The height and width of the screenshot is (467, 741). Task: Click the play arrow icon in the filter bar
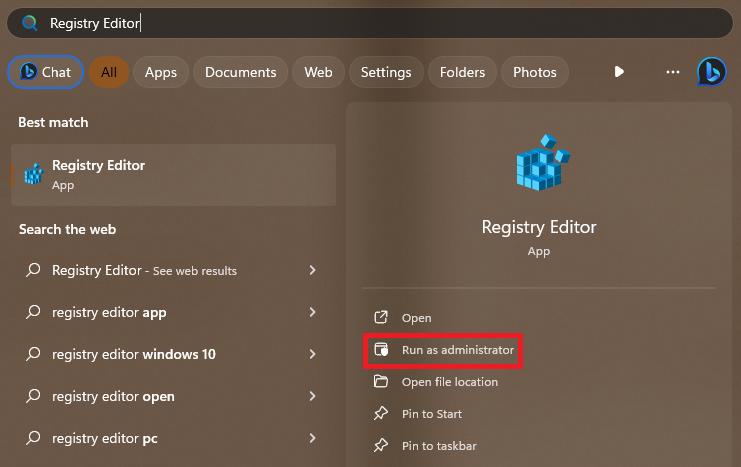619,72
